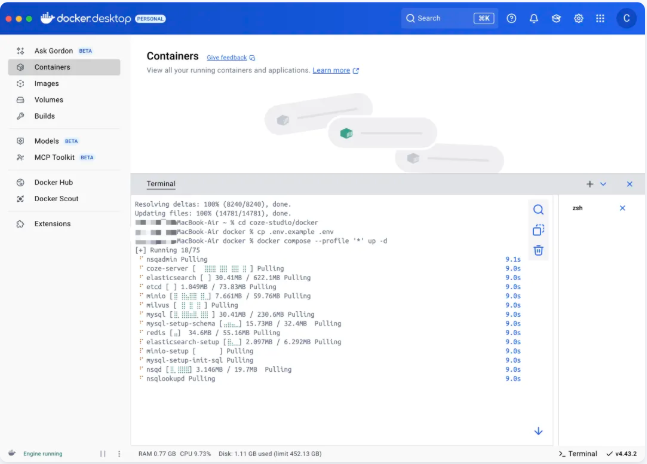Open the engine options three-dot menu
The image size is (647, 464).
[119, 453]
